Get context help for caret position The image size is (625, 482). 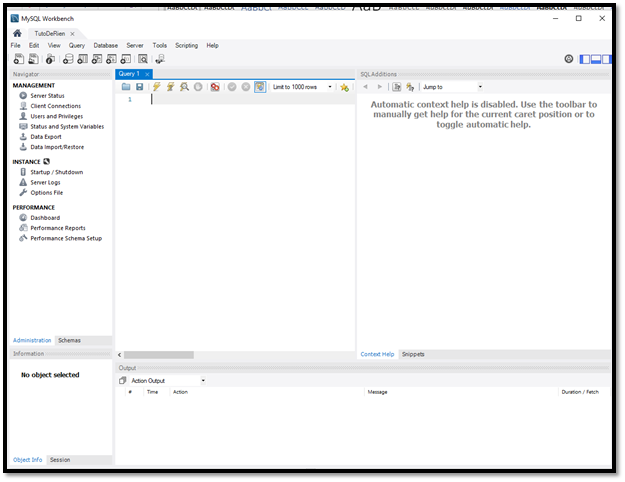coord(397,87)
